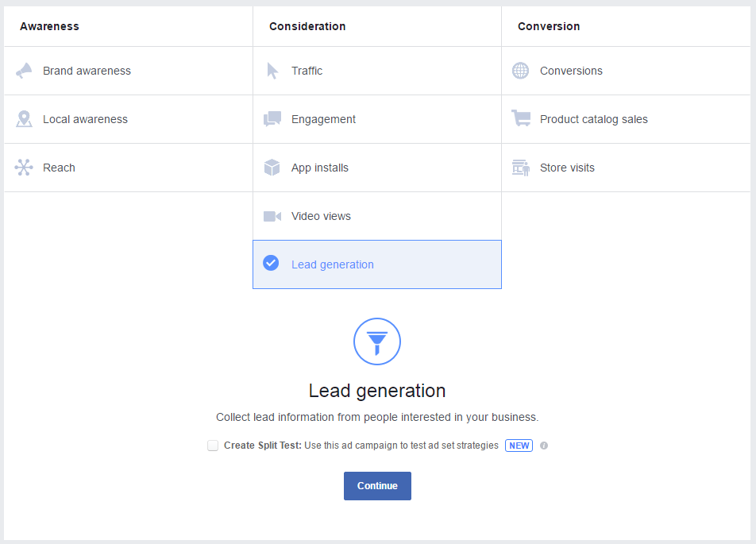Enable the Create Split Test checkbox
The image size is (756, 544).
[213, 446]
